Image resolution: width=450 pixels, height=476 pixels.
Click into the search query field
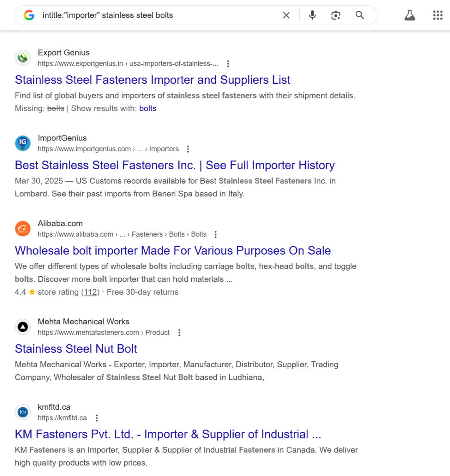[x=159, y=15]
